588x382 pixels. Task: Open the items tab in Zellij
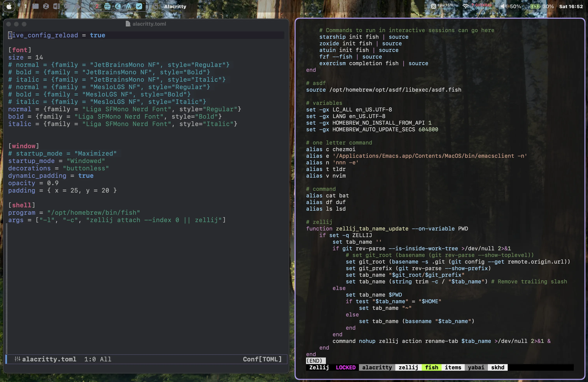click(x=453, y=367)
